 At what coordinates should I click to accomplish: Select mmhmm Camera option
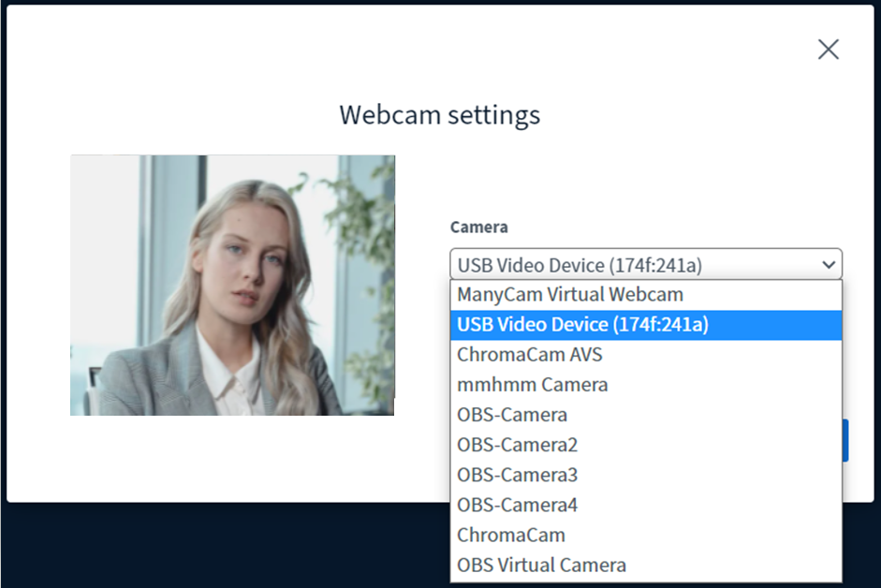click(x=533, y=385)
